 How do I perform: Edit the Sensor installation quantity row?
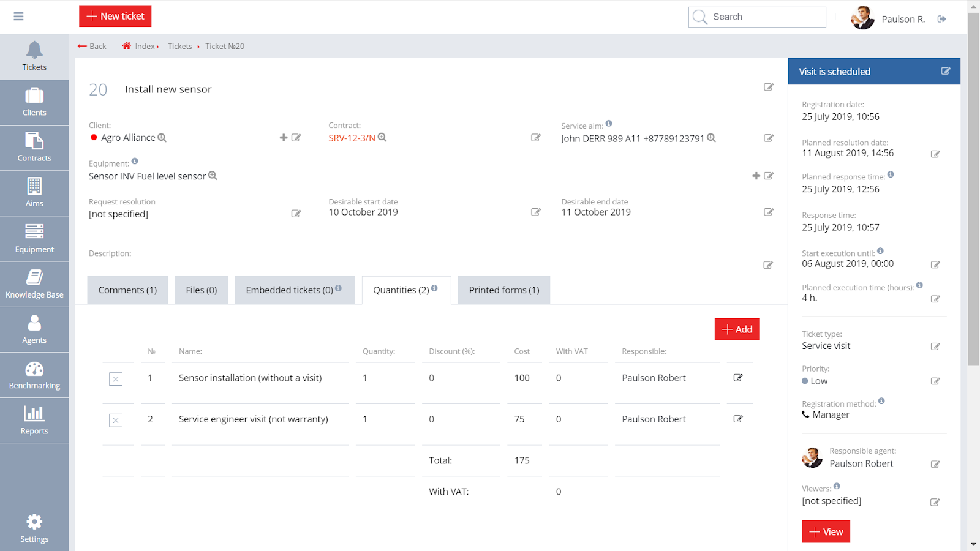(738, 378)
